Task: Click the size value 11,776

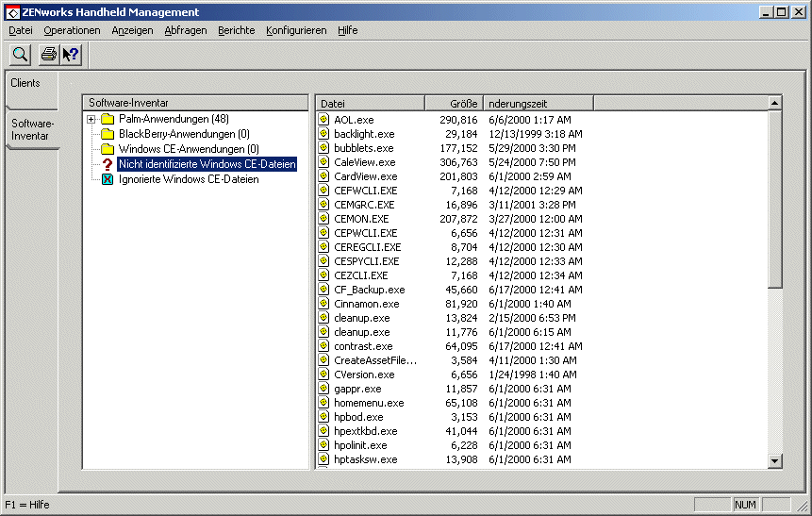Action: (461, 332)
